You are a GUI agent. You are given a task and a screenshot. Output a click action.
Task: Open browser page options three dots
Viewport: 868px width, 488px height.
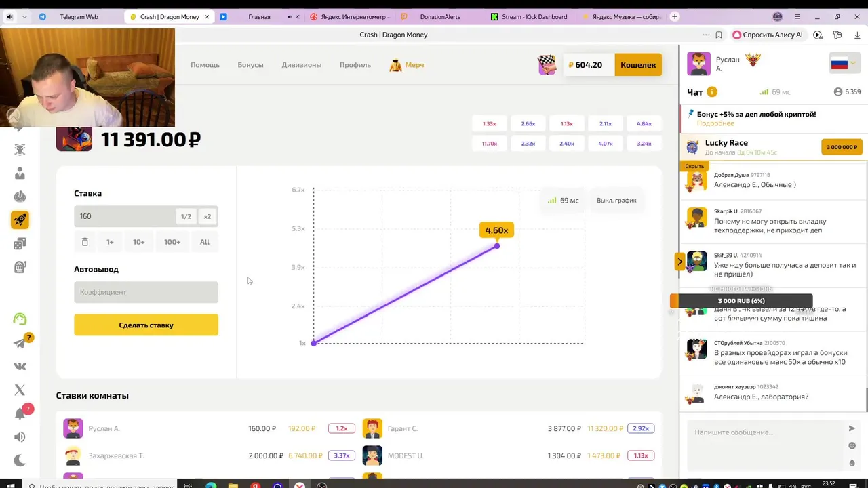point(706,35)
